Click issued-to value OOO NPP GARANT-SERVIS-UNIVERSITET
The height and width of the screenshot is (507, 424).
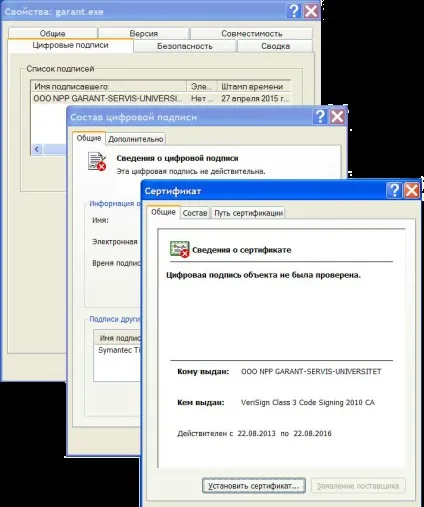(x=311, y=371)
